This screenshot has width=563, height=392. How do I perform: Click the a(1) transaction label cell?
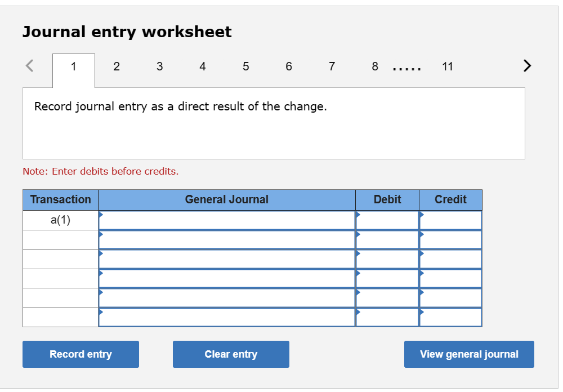point(60,220)
